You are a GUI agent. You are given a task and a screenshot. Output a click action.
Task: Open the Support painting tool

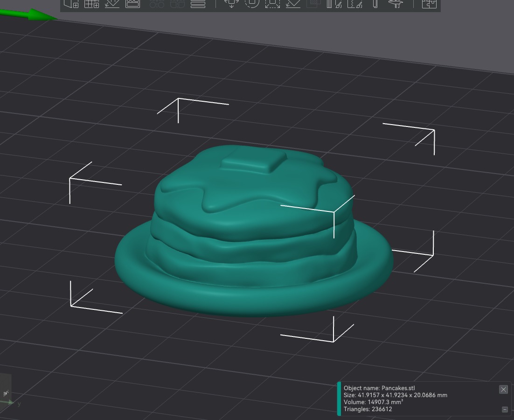(334, 3)
